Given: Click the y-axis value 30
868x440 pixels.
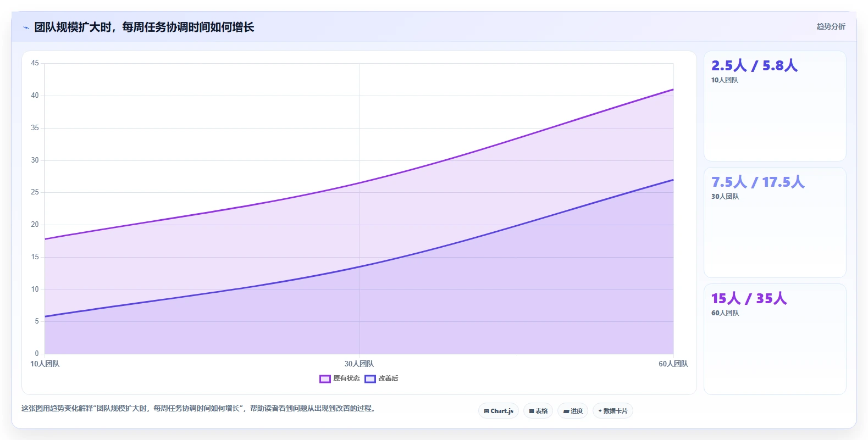Looking at the screenshot, I should [x=35, y=160].
